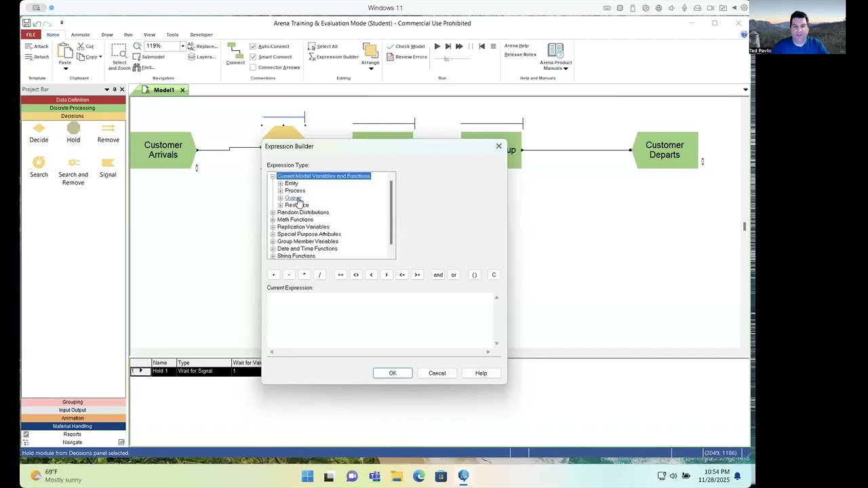Switch to the Animate ribbon tab
This screenshot has width=868, height=488.
click(x=80, y=35)
